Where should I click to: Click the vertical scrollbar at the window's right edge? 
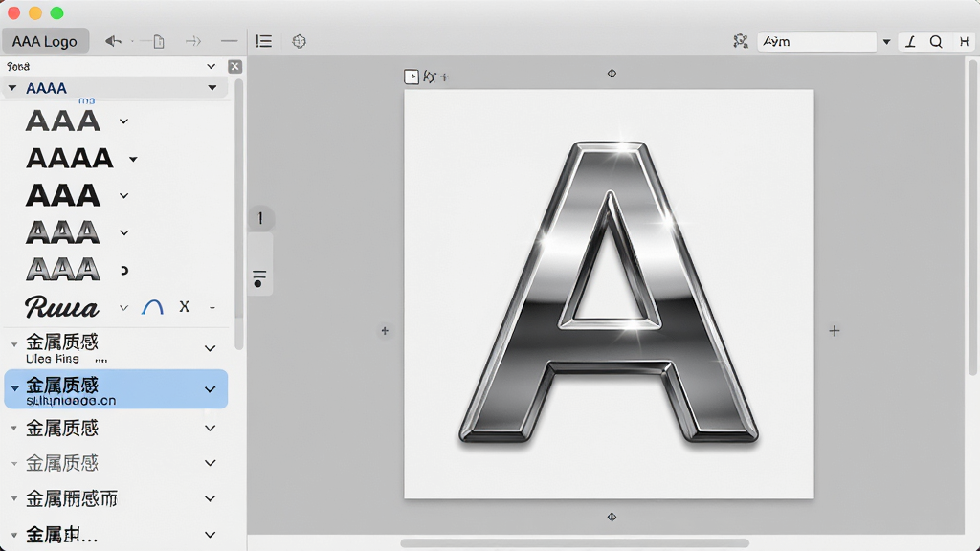[972, 217]
